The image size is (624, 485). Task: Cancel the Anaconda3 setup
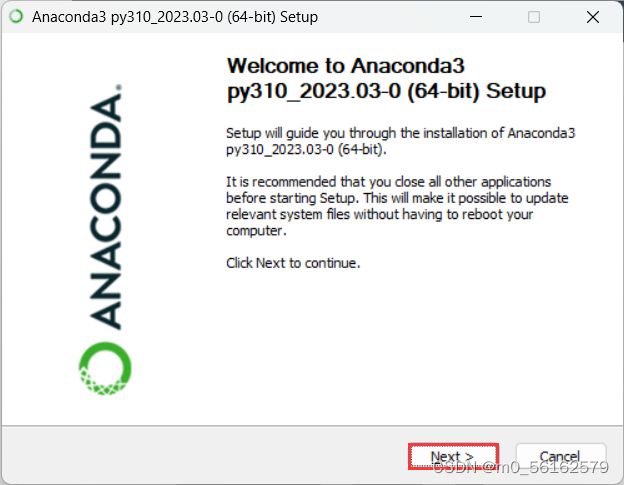(x=561, y=456)
